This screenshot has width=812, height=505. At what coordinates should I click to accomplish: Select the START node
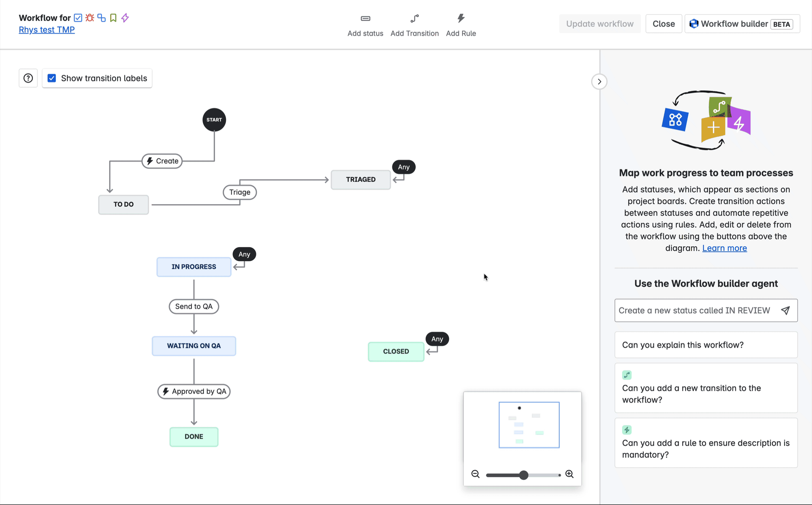pos(214,120)
